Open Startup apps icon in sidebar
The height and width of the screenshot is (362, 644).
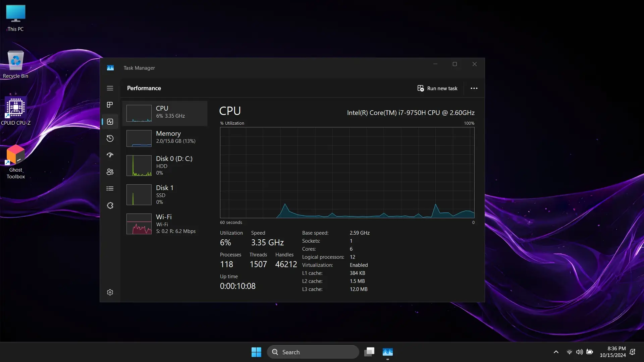(110, 155)
